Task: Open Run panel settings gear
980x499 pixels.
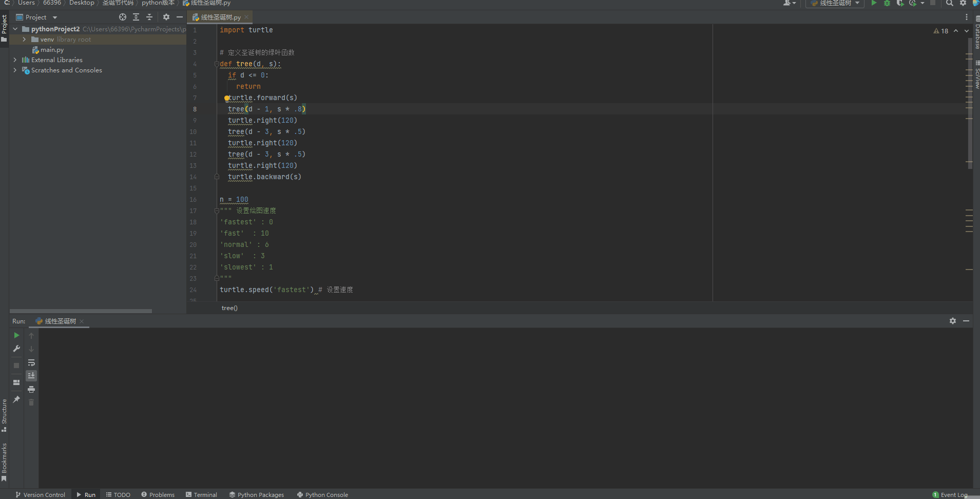Action: (953, 321)
